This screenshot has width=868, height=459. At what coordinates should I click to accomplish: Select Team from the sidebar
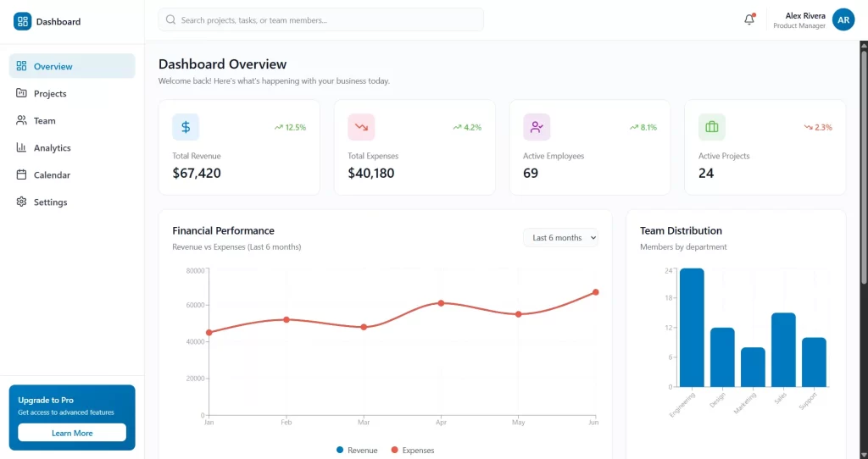coord(44,121)
